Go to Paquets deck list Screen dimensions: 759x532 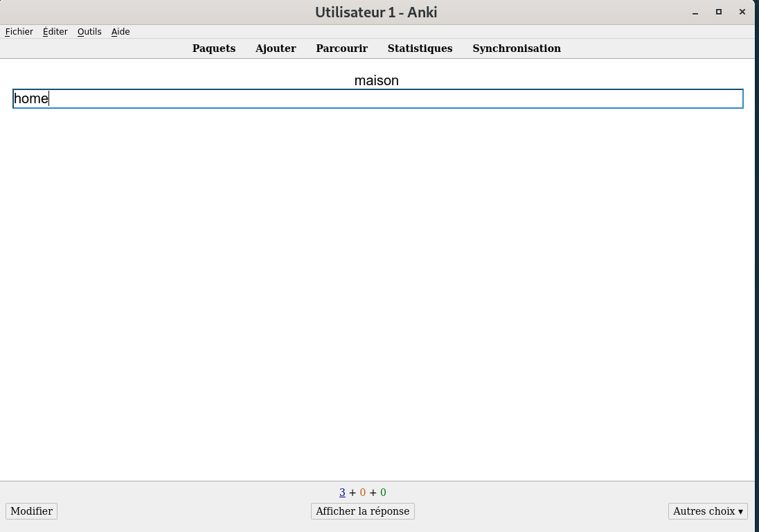click(x=214, y=48)
